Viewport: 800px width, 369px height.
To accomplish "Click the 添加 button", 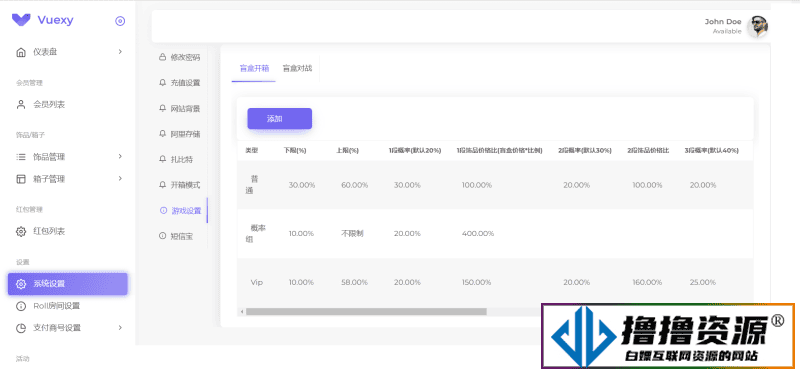I will pyautogui.click(x=280, y=119).
